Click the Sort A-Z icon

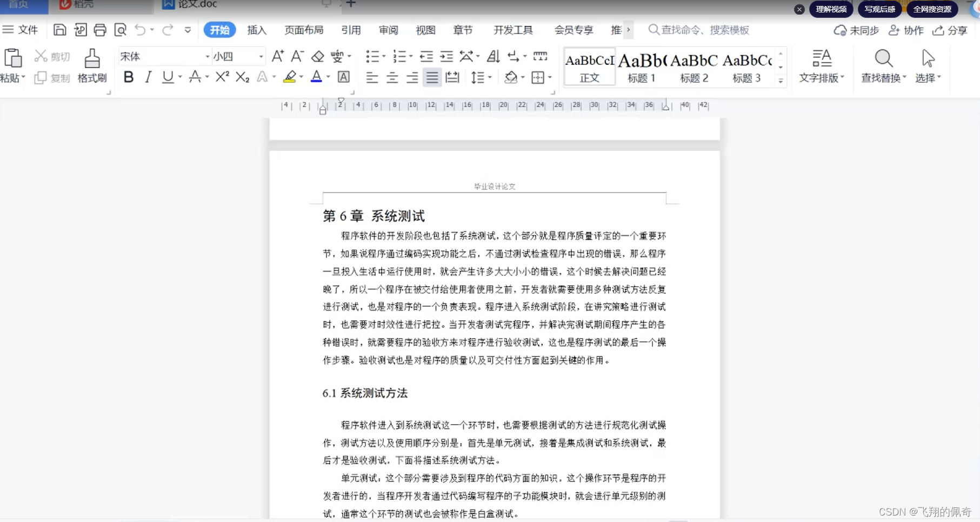tap(493, 56)
